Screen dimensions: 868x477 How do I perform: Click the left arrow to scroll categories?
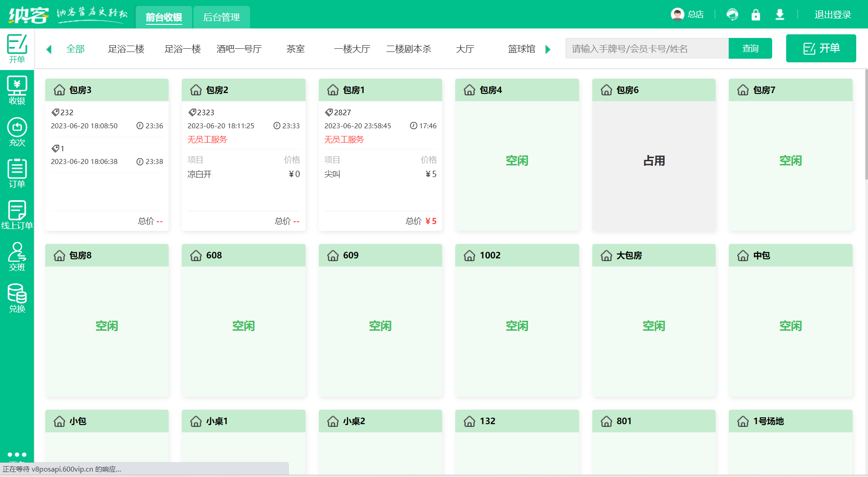point(49,49)
